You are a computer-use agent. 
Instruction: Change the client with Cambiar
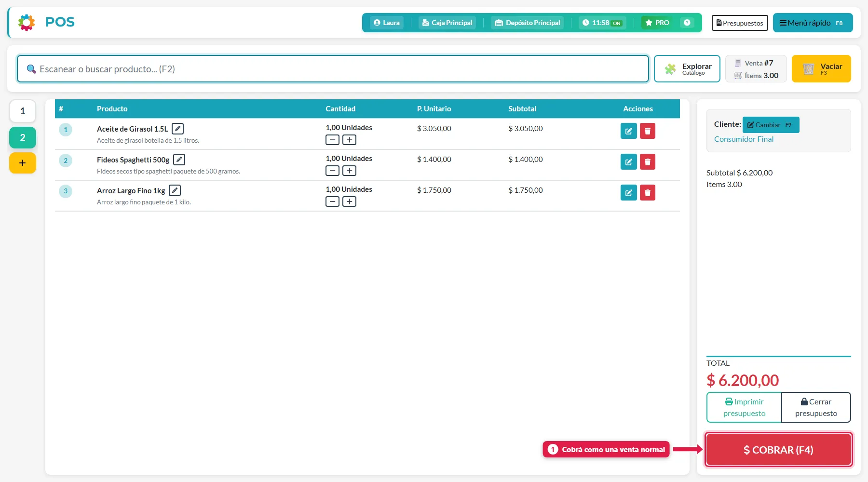(x=771, y=125)
